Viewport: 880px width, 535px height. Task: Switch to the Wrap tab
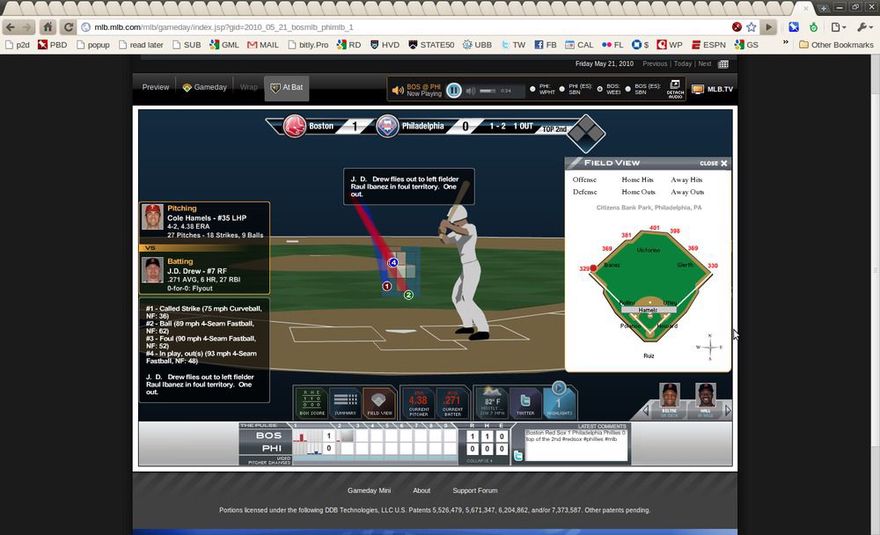[249, 87]
